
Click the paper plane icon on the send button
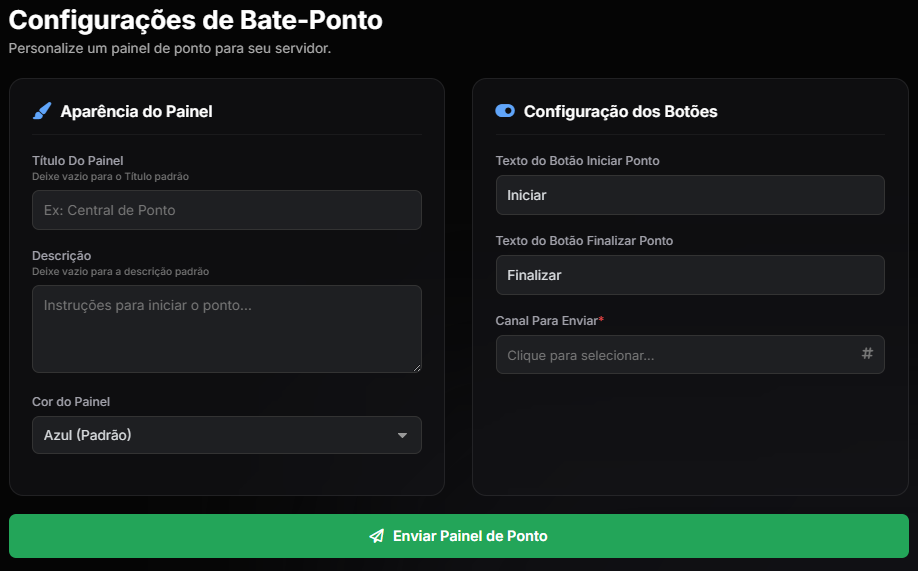coord(377,536)
